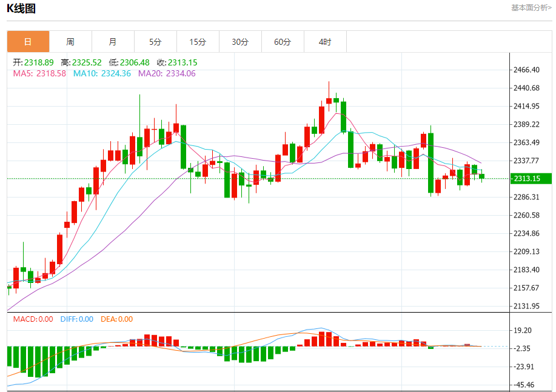
Task: Click the MACD value label
Action: [x=33, y=319]
